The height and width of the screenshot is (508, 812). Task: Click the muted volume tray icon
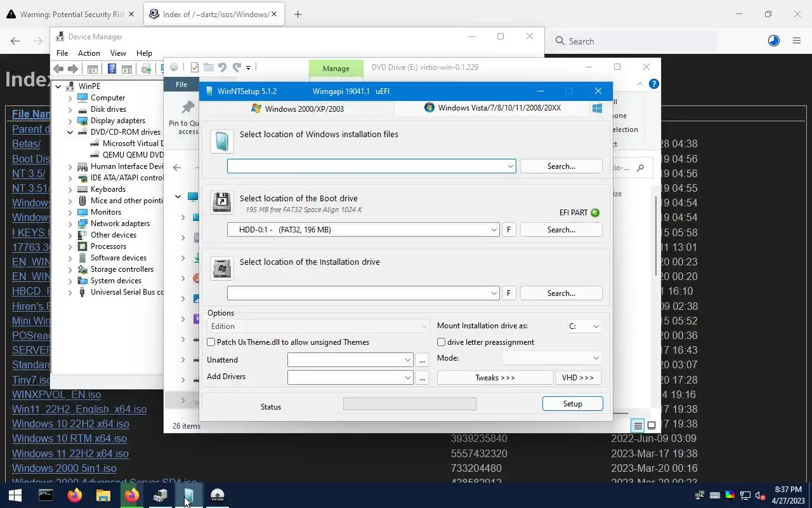click(760, 495)
